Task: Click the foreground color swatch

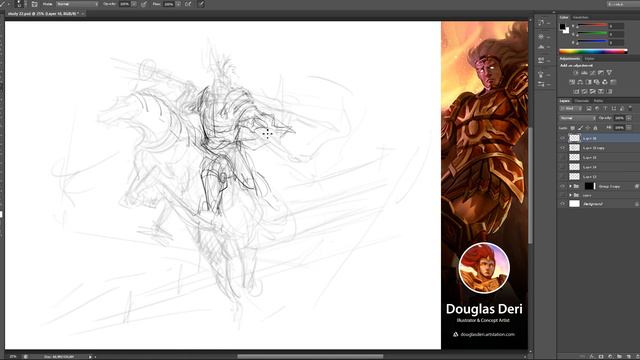Action: tap(562, 27)
